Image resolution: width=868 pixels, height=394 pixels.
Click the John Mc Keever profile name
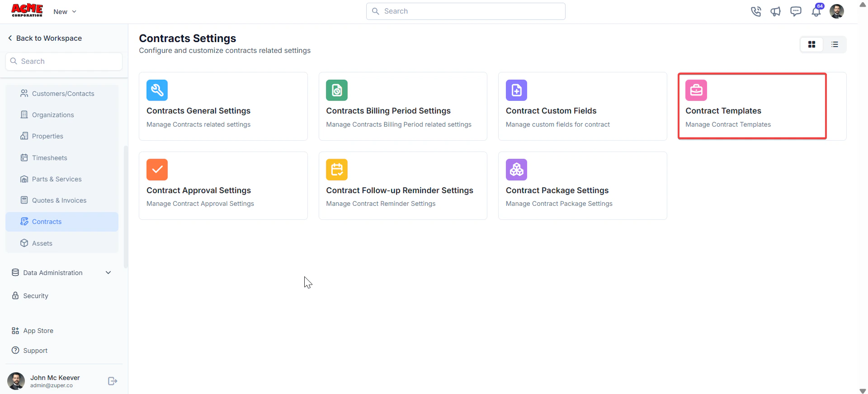[55, 378]
